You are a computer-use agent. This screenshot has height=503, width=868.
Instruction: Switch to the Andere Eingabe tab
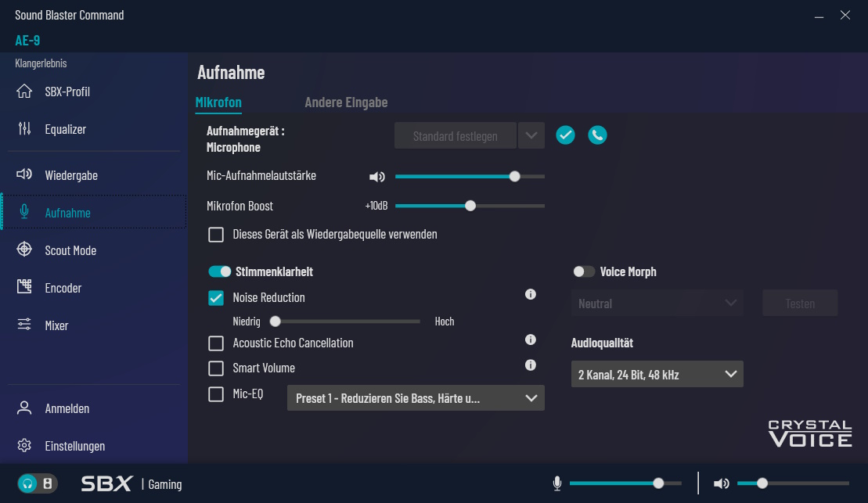coord(346,102)
